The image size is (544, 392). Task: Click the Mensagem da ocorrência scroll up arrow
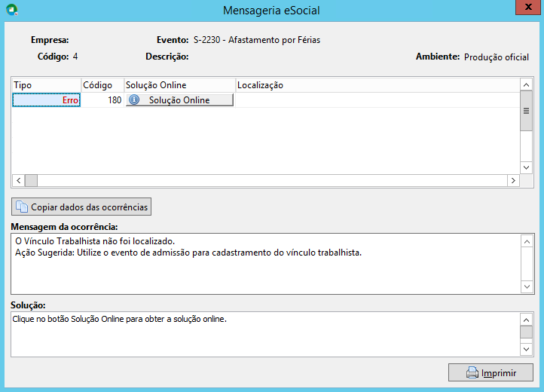[x=527, y=242]
